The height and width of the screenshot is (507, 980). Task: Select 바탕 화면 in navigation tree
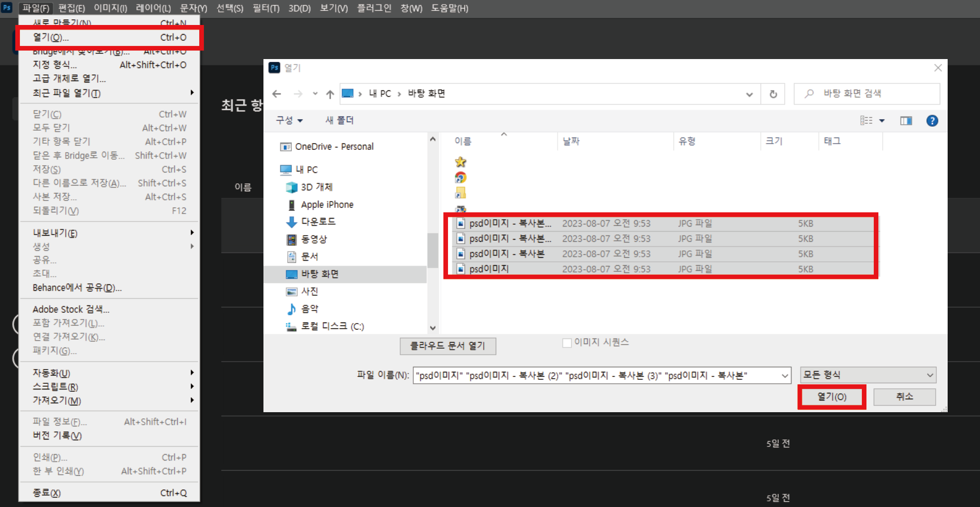345,274
